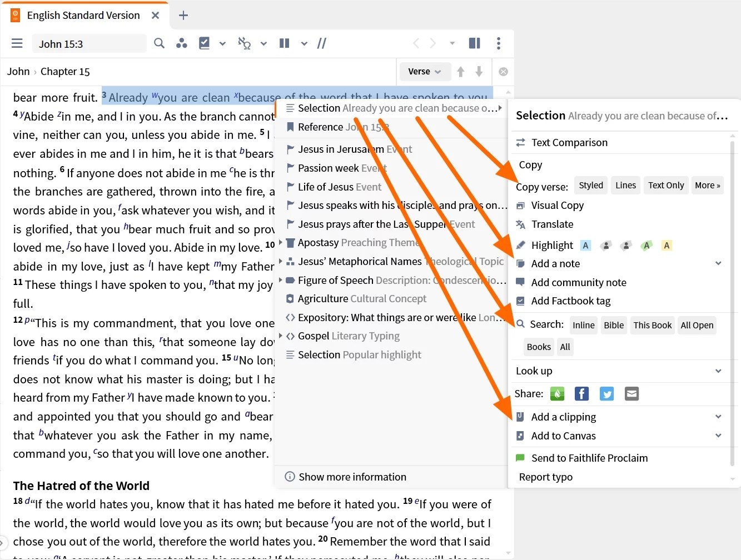Search the Bible for selection
The height and width of the screenshot is (560, 741).
(614, 326)
